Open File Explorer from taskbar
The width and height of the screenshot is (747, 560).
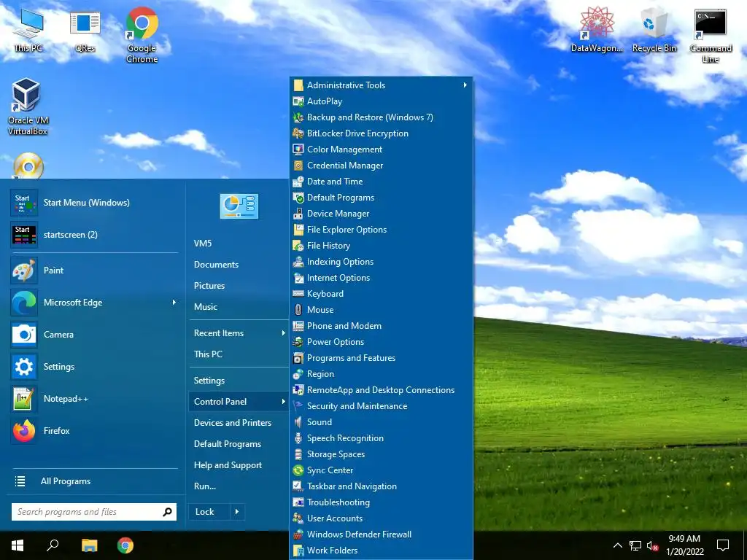89,545
